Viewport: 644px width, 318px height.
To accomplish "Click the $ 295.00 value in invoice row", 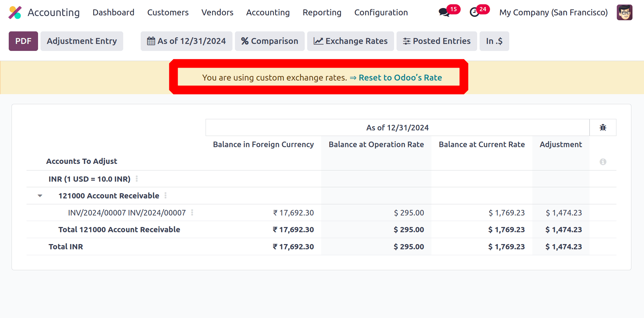I will point(409,213).
